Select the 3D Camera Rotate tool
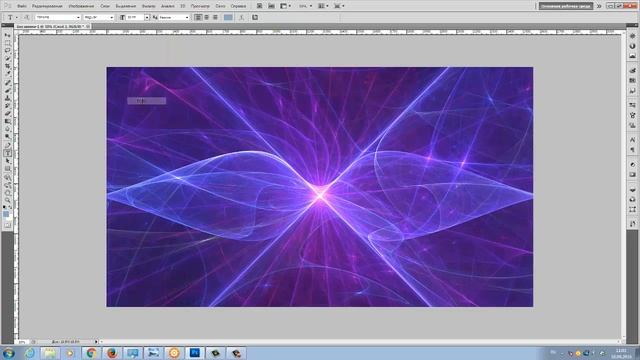 (7, 185)
